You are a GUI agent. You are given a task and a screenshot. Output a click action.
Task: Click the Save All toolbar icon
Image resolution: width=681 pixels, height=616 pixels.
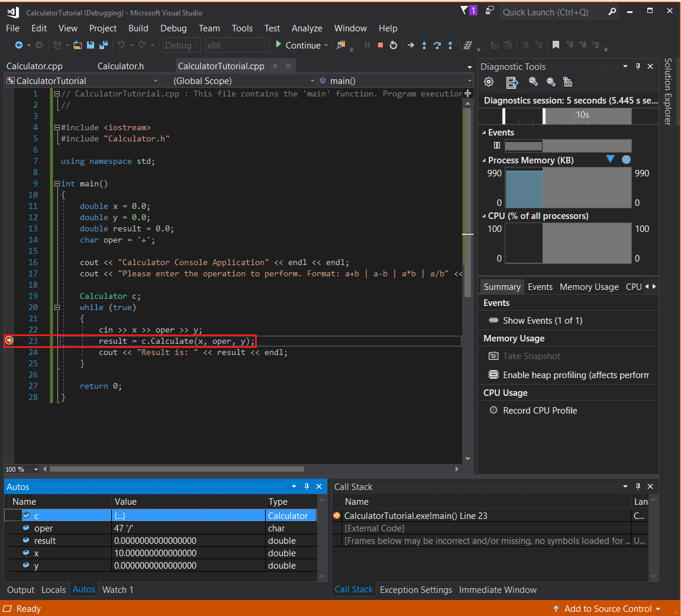[103, 45]
